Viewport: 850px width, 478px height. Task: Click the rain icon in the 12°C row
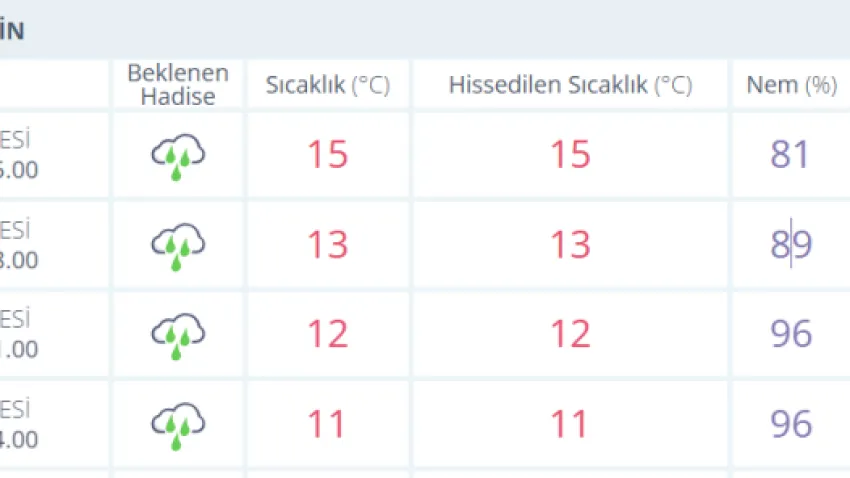tap(178, 335)
